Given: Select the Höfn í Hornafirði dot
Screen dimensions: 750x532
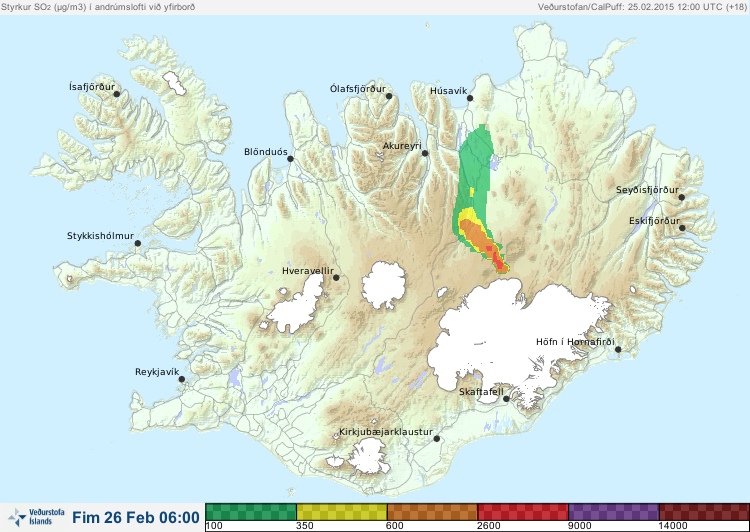Looking at the screenshot, I should (618, 350).
